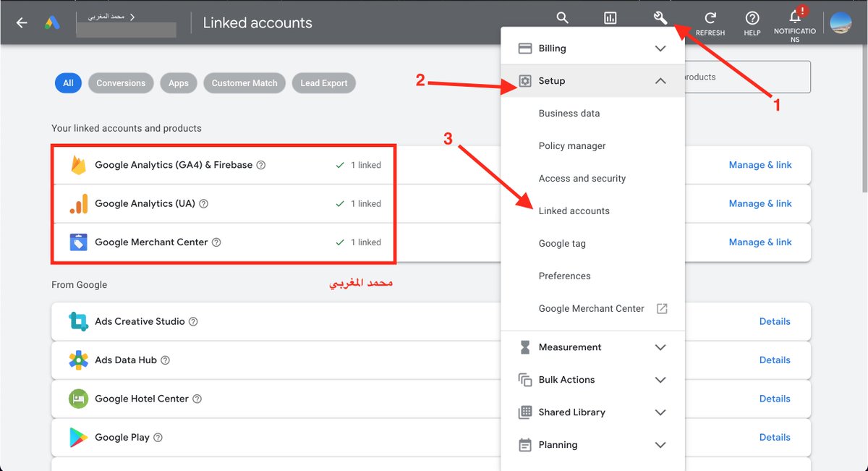This screenshot has height=471, width=868.
Task: Collapse the Setup section chevron
Action: point(660,81)
